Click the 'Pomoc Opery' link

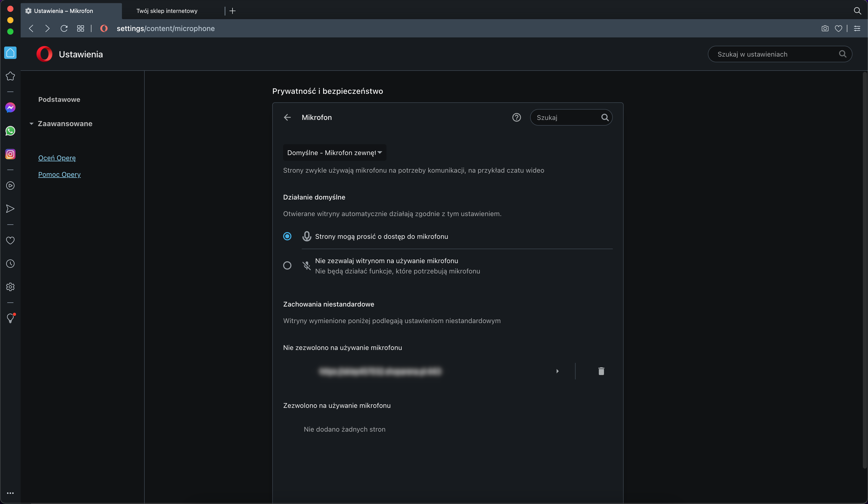[59, 174]
